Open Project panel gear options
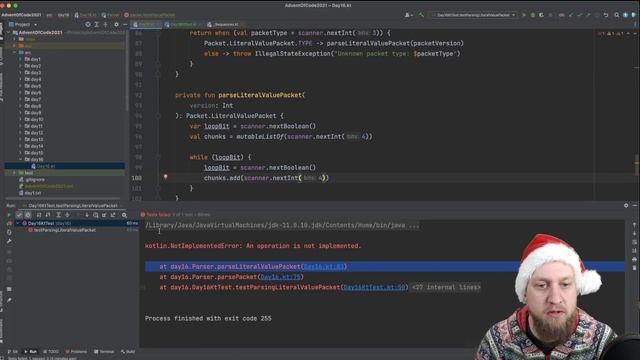 [116, 24]
